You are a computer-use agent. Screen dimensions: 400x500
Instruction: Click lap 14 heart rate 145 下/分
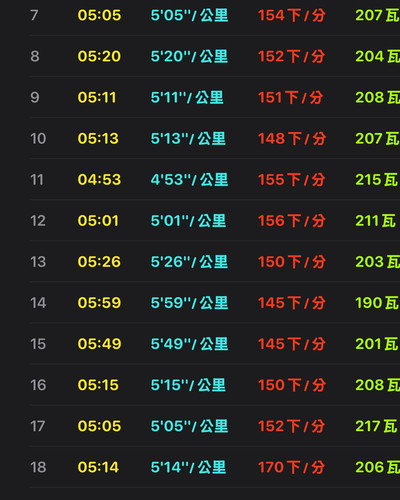292,303
